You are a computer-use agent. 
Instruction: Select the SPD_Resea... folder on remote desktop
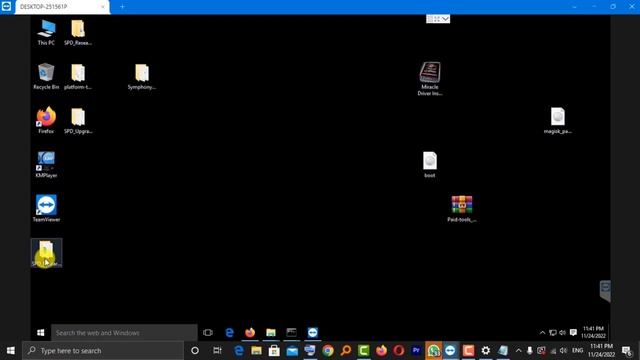[x=78, y=32]
